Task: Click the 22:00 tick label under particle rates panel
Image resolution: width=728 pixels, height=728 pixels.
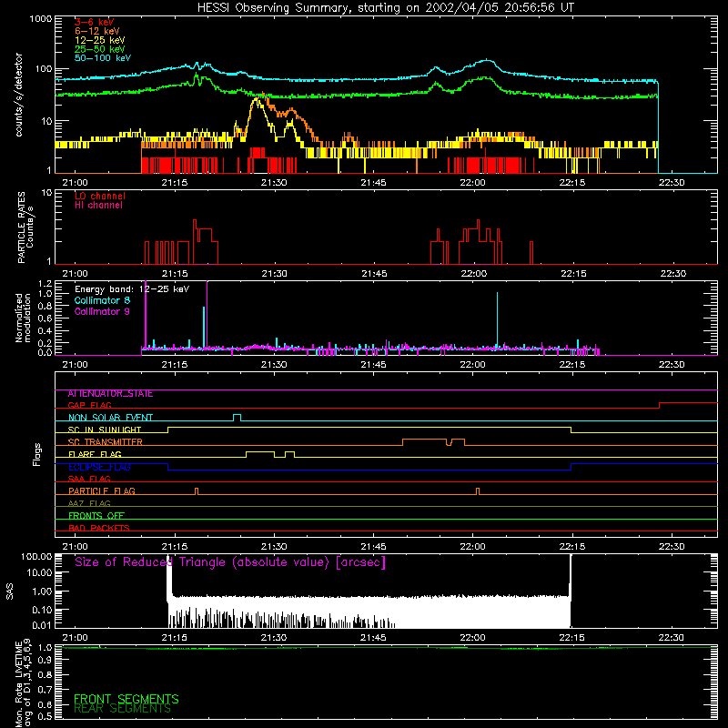Action: 473,274
